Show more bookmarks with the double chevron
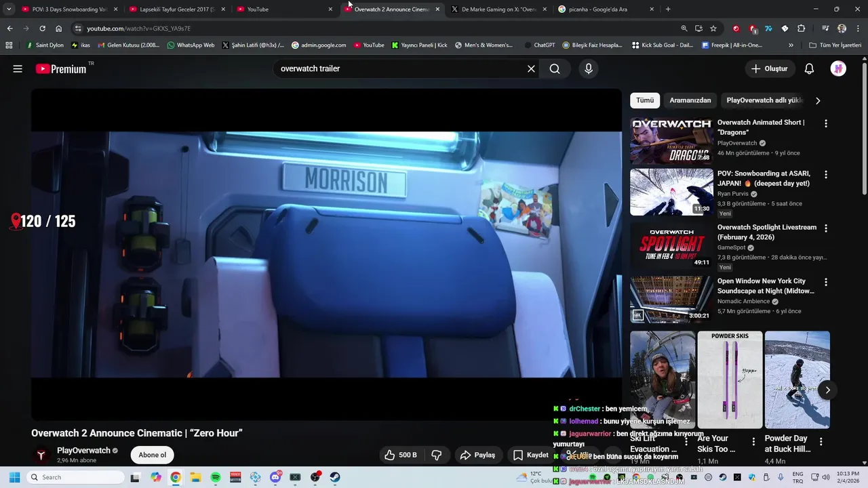This screenshot has height=488, width=868. [x=791, y=45]
